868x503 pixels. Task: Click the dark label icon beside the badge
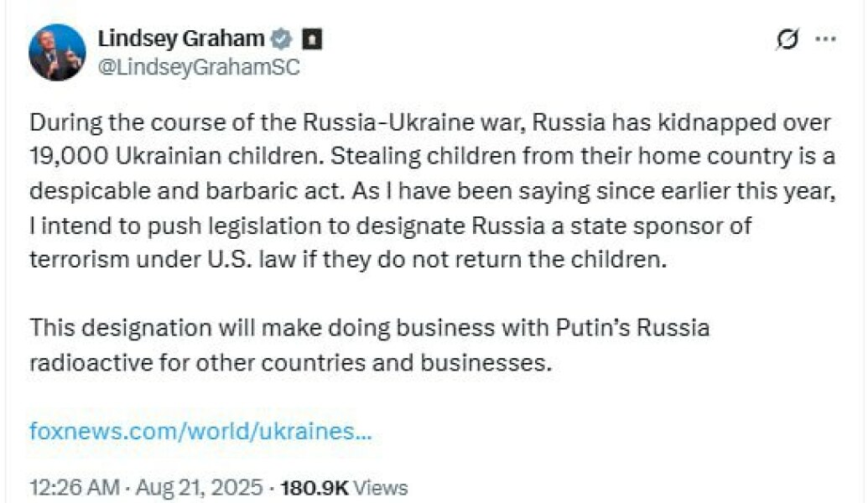click(x=310, y=36)
